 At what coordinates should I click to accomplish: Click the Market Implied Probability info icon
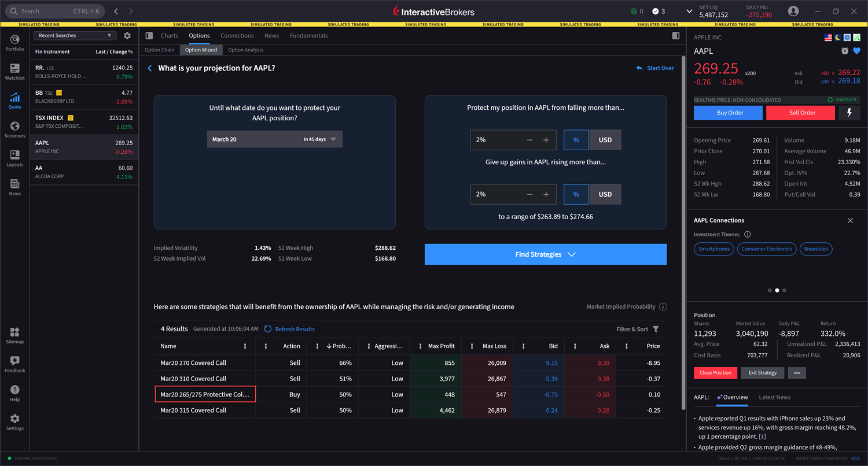point(663,307)
